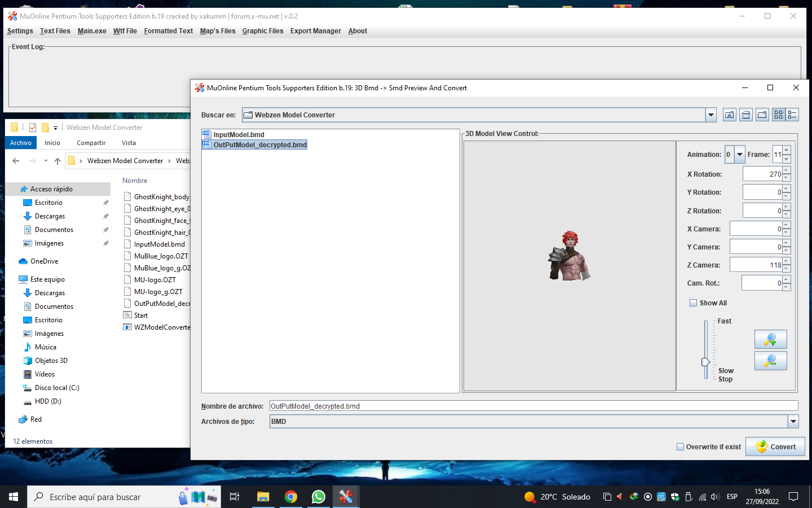This screenshot has height=508, width=812.
Task: Open the Archivo tab in Explorer
Action: pos(21,143)
